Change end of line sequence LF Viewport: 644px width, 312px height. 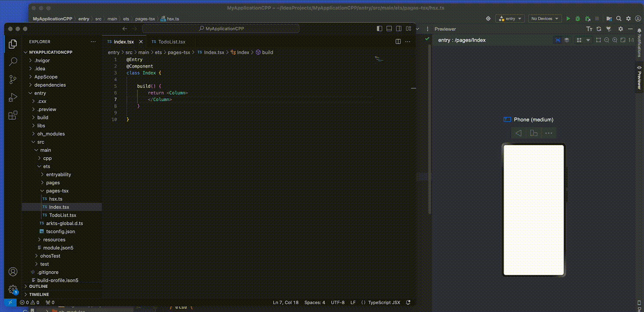(353, 302)
